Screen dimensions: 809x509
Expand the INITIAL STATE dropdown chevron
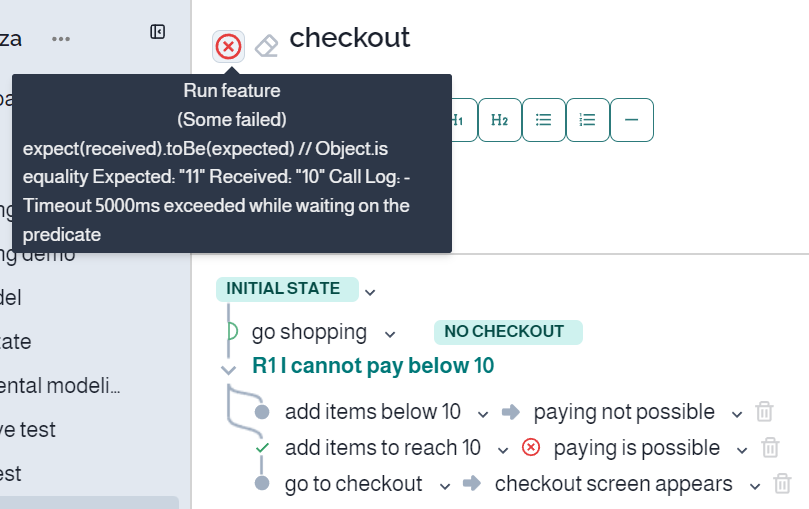[370, 292]
